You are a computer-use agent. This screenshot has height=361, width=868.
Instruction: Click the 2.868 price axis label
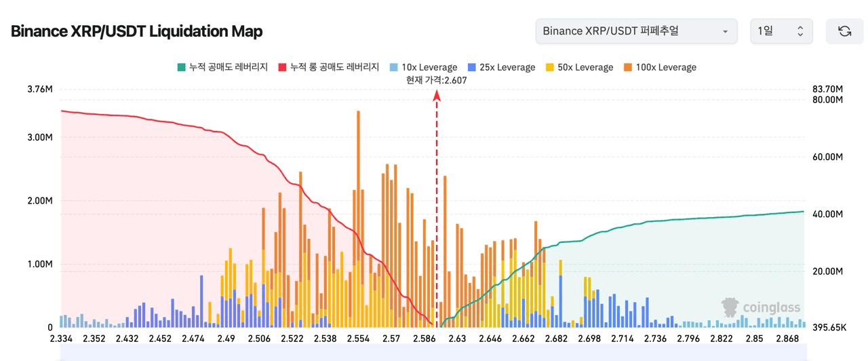click(787, 339)
